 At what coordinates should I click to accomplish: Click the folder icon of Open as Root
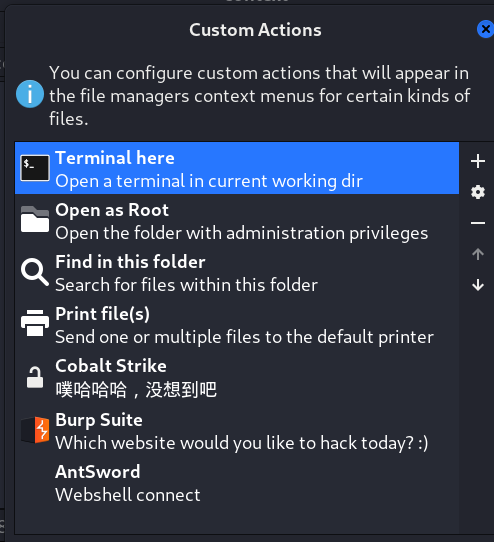click(35, 219)
